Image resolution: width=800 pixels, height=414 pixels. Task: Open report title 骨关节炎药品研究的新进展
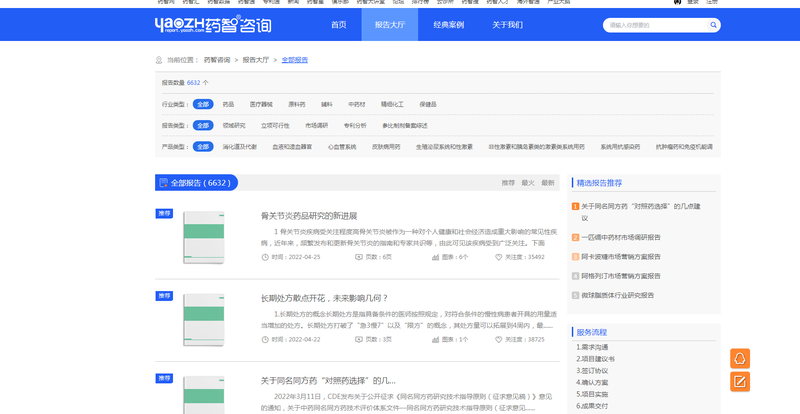click(x=309, y=216)
